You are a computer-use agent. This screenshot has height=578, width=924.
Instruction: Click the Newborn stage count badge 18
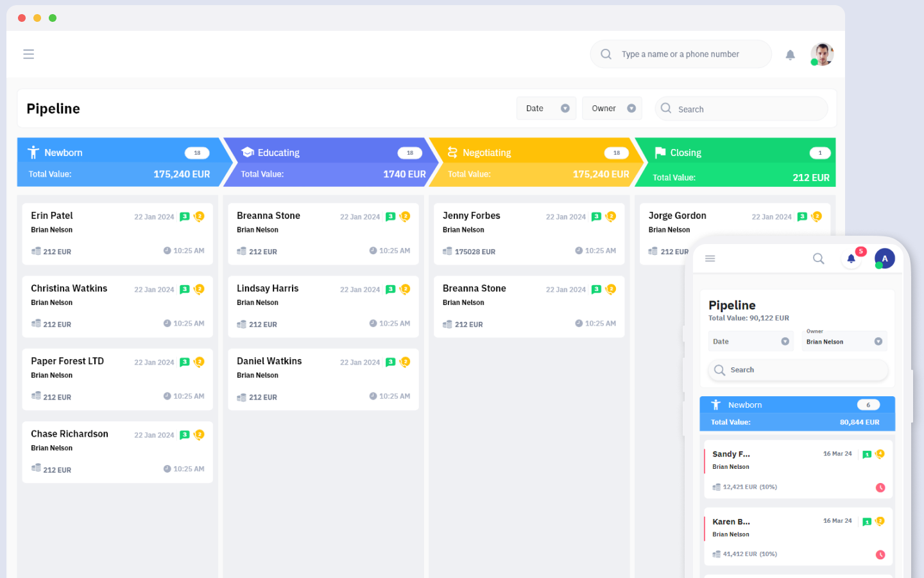coord(197,153)
